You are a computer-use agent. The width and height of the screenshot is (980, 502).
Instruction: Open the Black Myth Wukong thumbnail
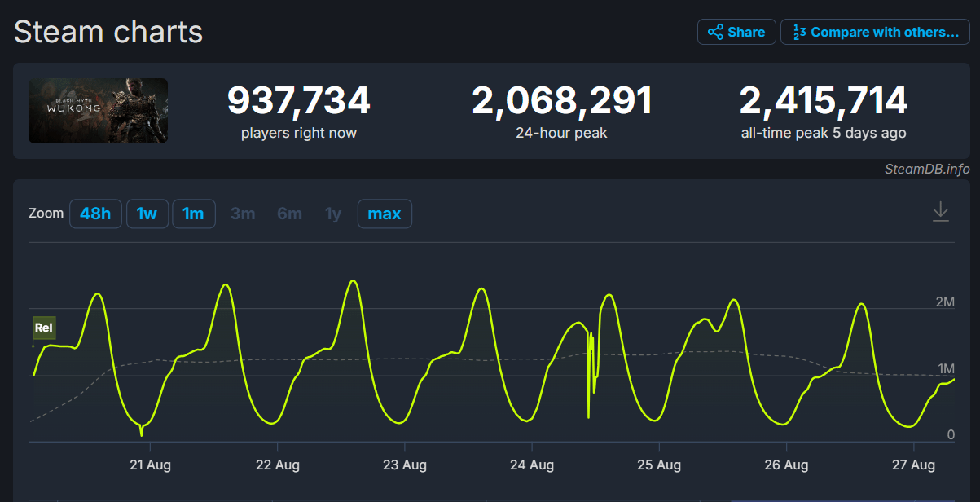click(x=98, y=111)
